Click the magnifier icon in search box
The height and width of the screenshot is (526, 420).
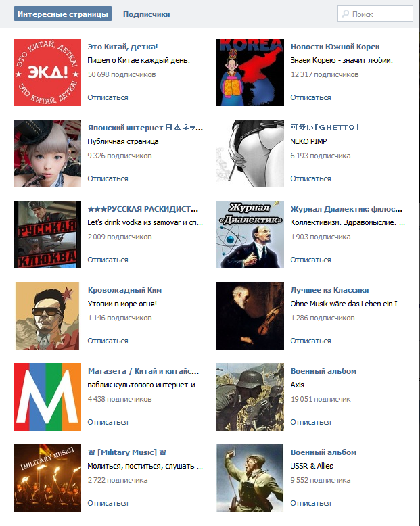[345, 14]
